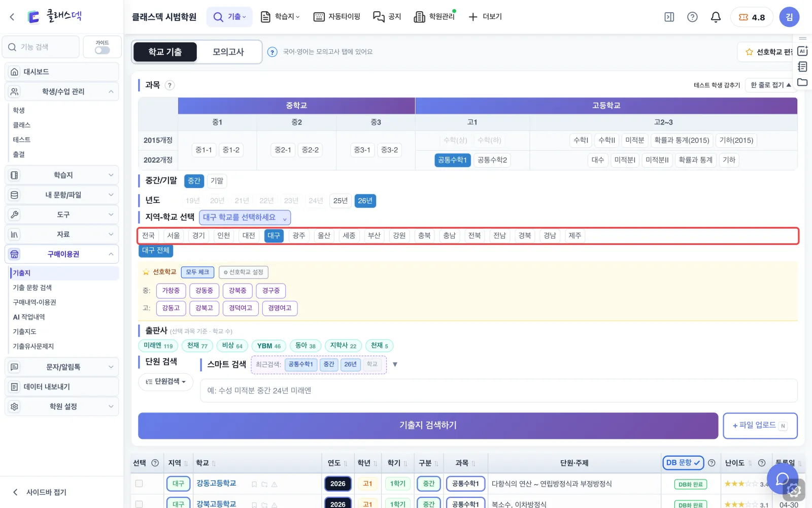The height and width of the screenshot is (508, 812).
Task: Click the ticket credits 4.8 badge
Action: click(x=752, y=17)
